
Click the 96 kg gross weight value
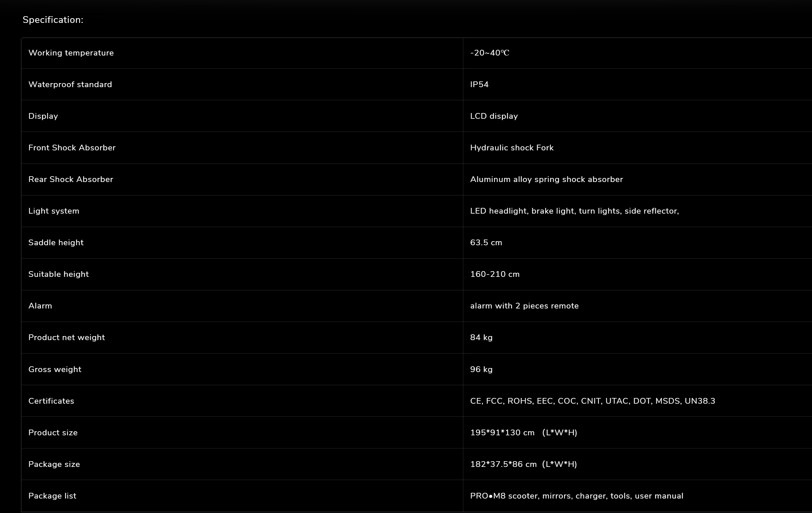[x=481, y=369]
